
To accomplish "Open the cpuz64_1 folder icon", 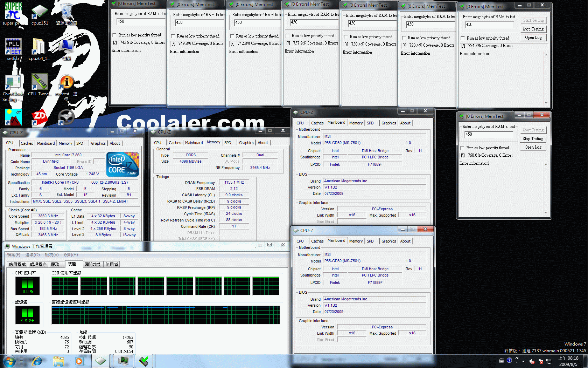I will [39, 49].
